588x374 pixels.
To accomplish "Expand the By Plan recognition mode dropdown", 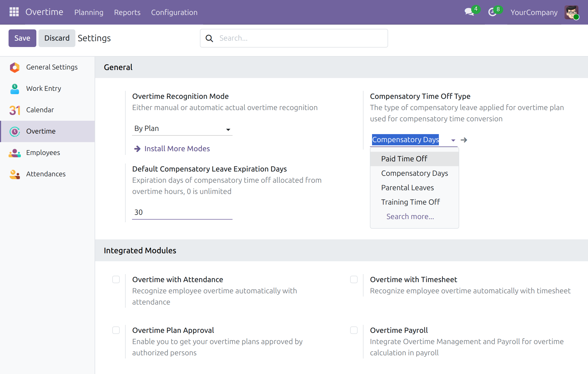I will pyautogui.click(x=182, y=128).
